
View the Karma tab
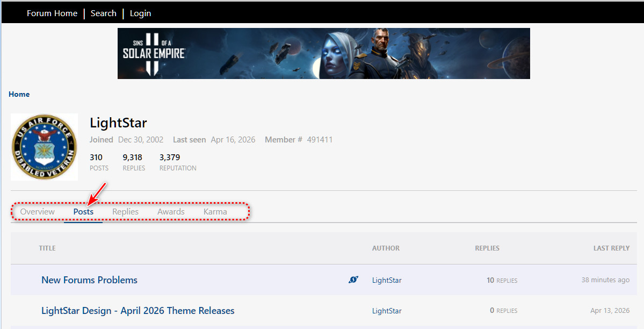215,212
